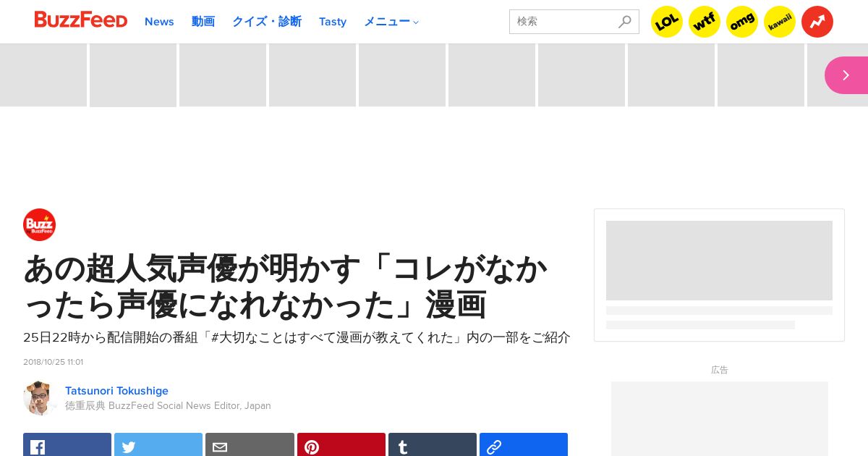Image resolution: width=868 pixels, height=456 pixels.
Task: Go to Tasty section
Action: [333, 22]
